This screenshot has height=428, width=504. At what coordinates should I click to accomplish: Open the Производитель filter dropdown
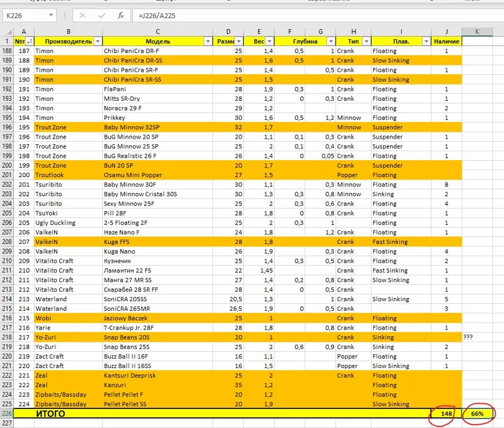point(98,42)
